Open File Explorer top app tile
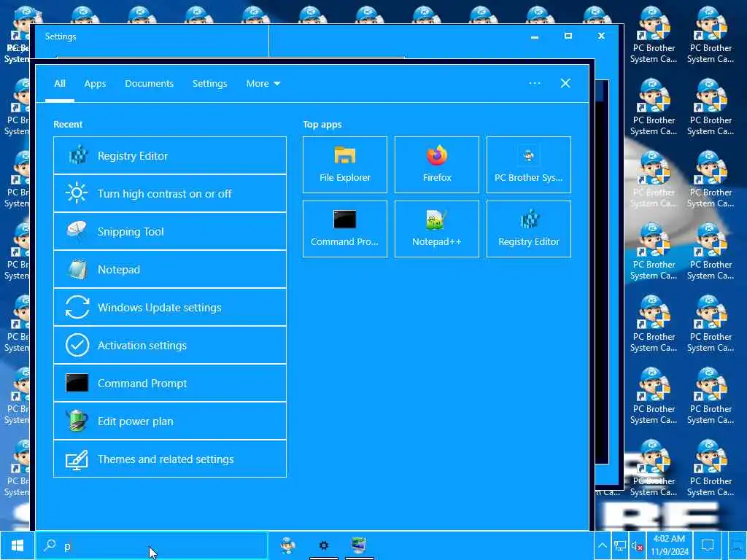Image resolution: width=747 pixels, height=560 pixels. tap(345, 165)
